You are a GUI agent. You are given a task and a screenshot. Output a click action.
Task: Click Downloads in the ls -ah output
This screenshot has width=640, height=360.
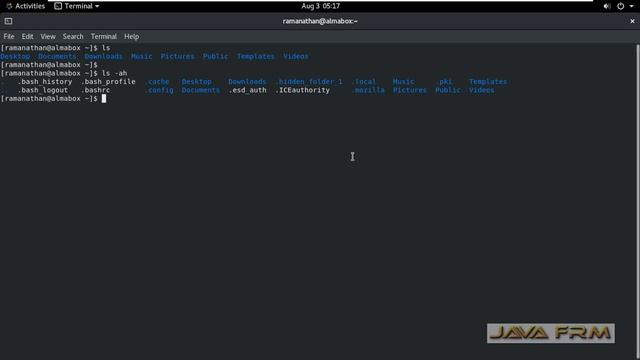coord(247,82)
